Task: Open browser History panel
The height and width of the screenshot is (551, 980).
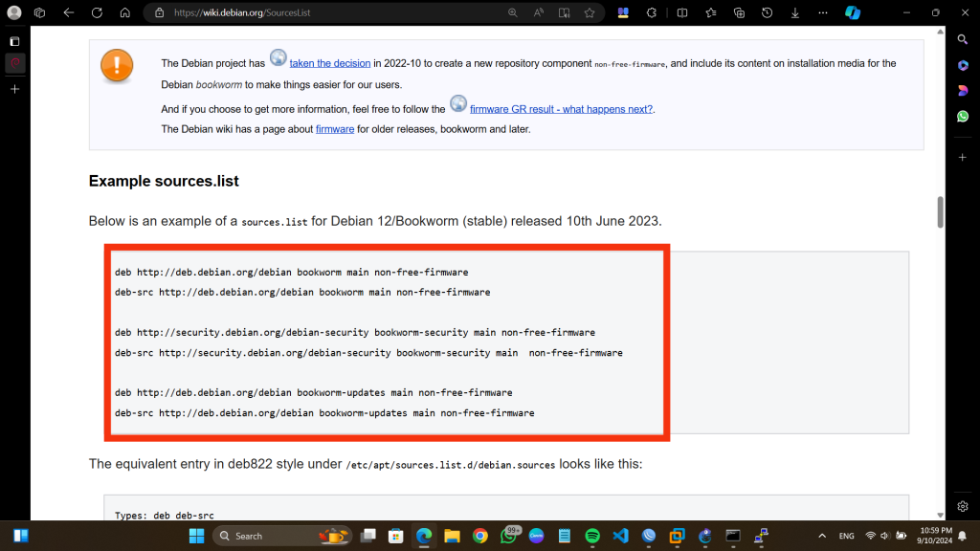Action: (767, 13)
